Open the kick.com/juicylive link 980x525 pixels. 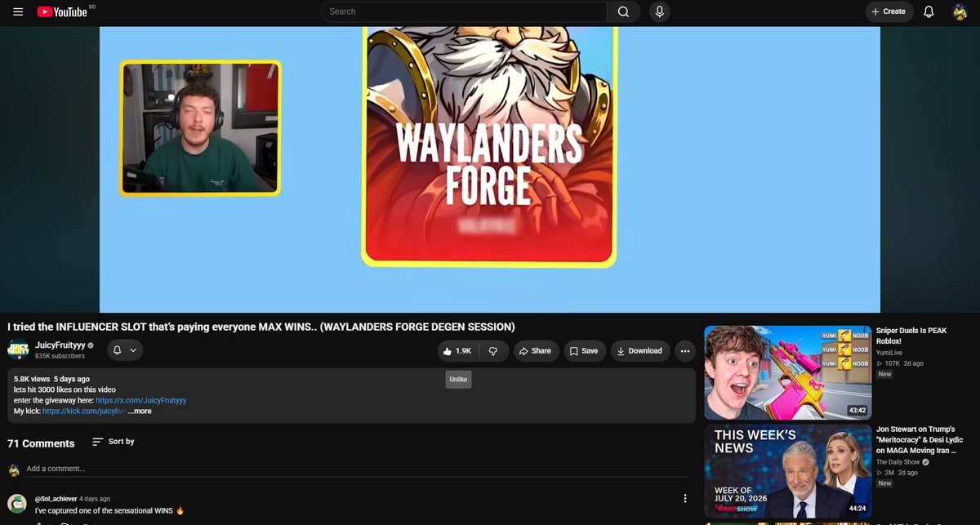click(x=84, y=411)
